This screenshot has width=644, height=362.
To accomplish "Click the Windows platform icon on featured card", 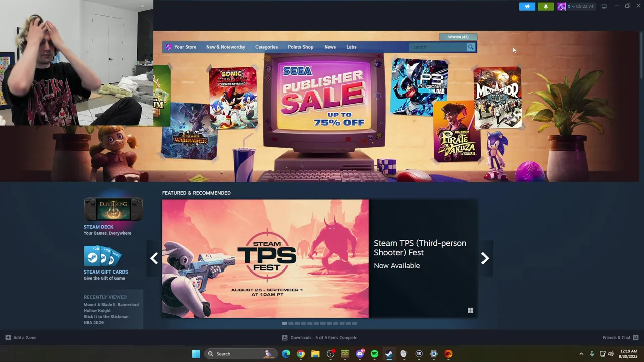I will 470,310.
